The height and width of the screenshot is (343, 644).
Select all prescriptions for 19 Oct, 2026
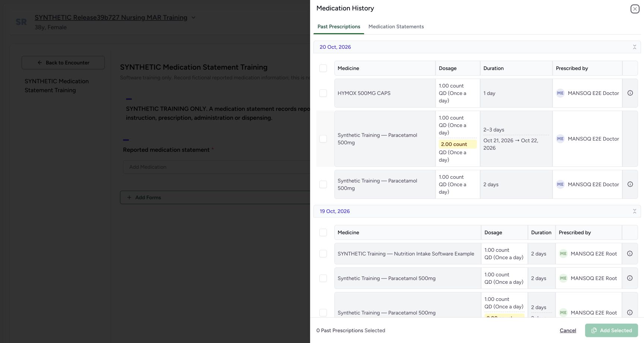323,232
